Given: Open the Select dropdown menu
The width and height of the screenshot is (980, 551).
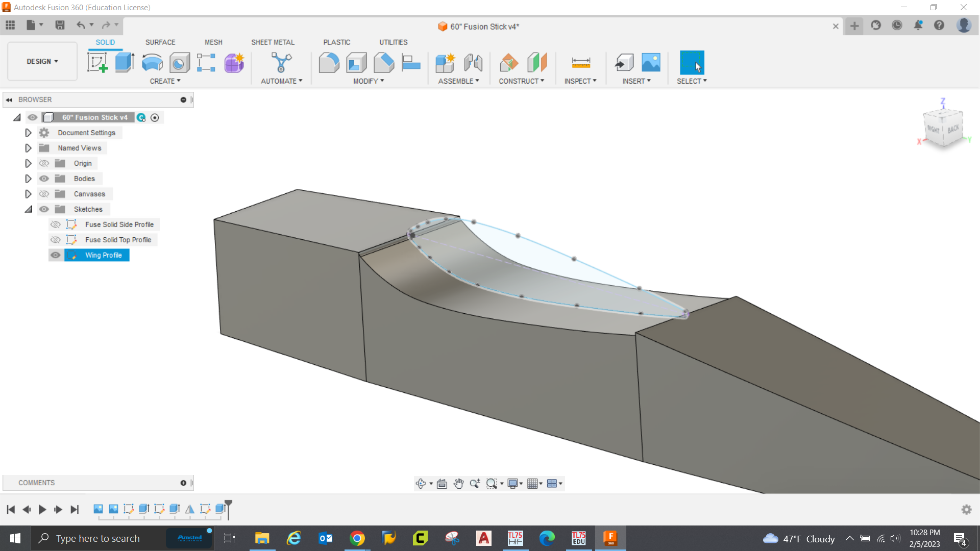Looking at the screenshot, I should [x=692, y=81].
